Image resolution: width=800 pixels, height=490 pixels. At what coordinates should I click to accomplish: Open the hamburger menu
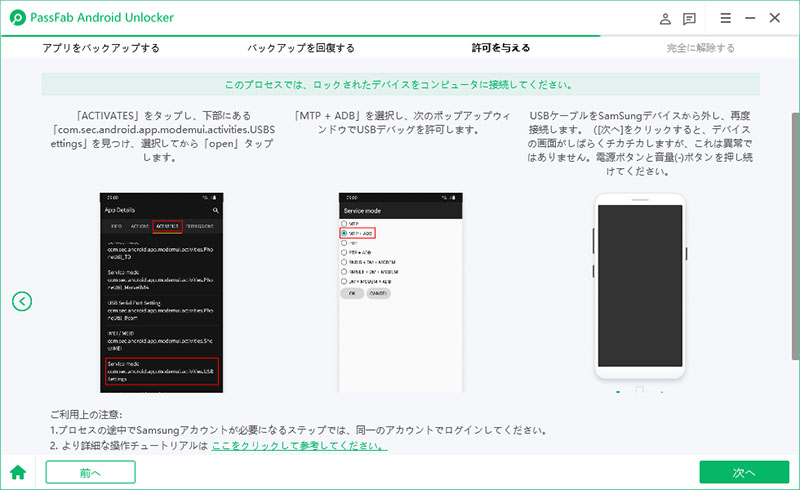pos(726,18)
